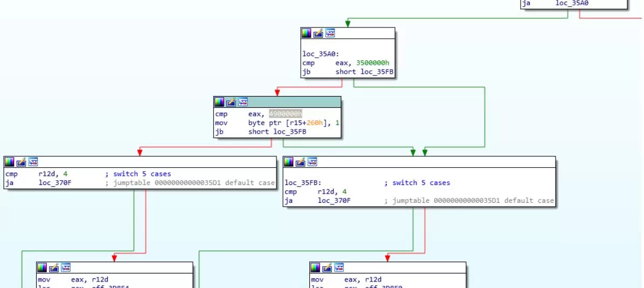Click the color palette icon on loc_35A0 node
Viewport: 644px width, 288px height.
pos(306,33)
